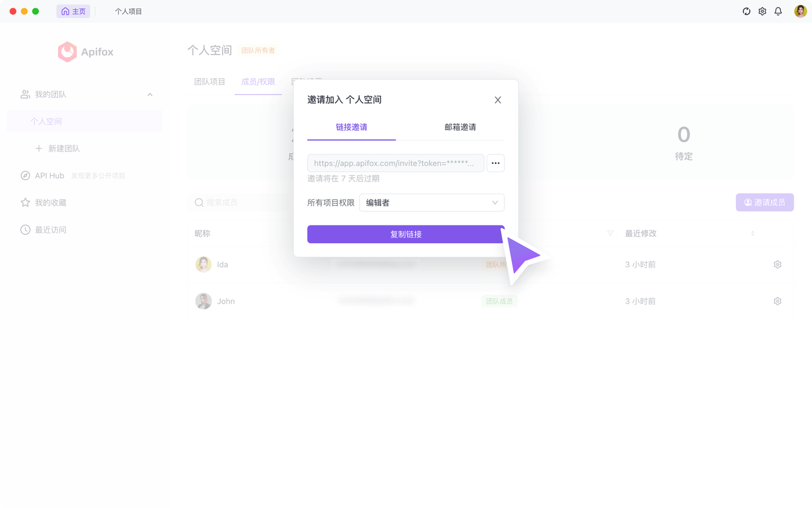Click the role filter funnel icon in table header
The image size is (812, 508).
[610, 234]
